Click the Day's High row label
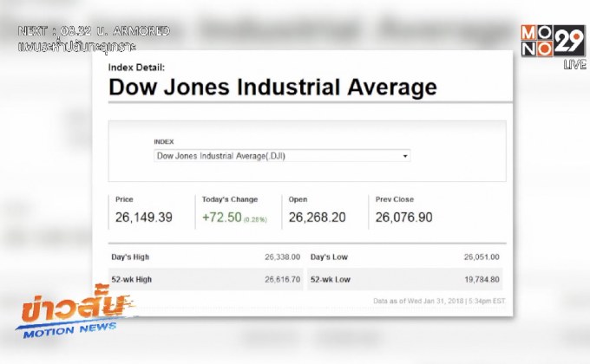 pos(132,257)
